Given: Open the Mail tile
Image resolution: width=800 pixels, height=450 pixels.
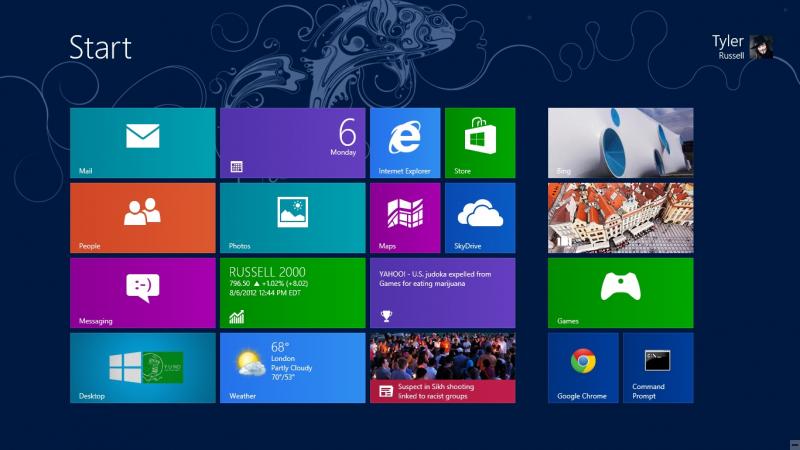Looking at the screenshot, I should click(143, 143).
